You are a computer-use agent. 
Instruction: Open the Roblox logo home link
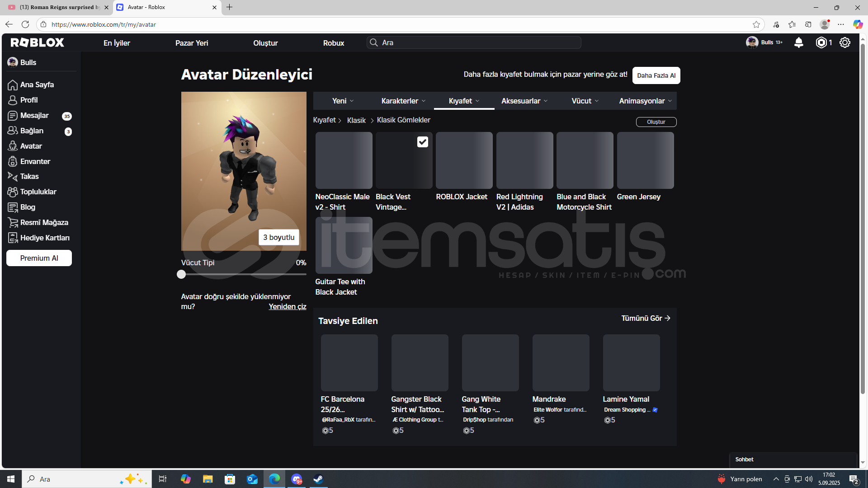click(38, 42)
